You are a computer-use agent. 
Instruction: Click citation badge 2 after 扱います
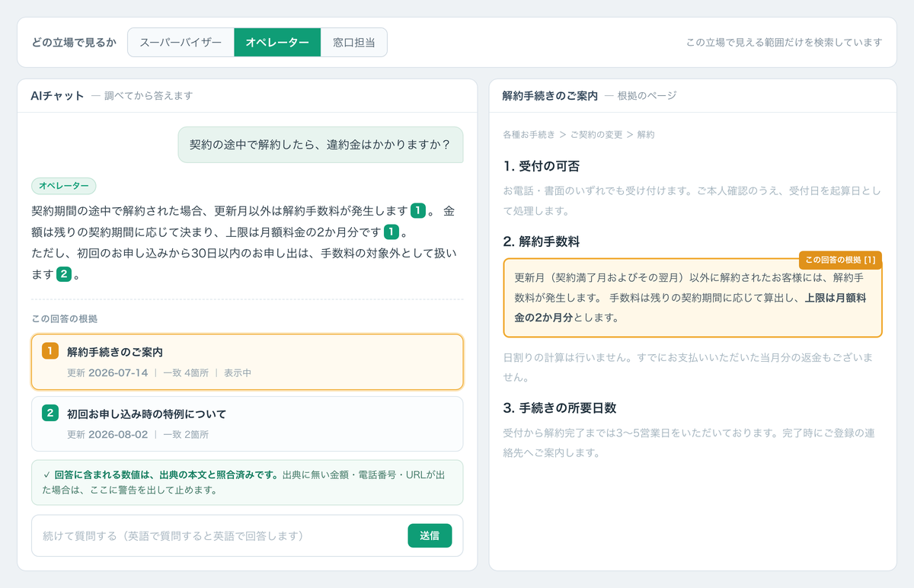64,274
